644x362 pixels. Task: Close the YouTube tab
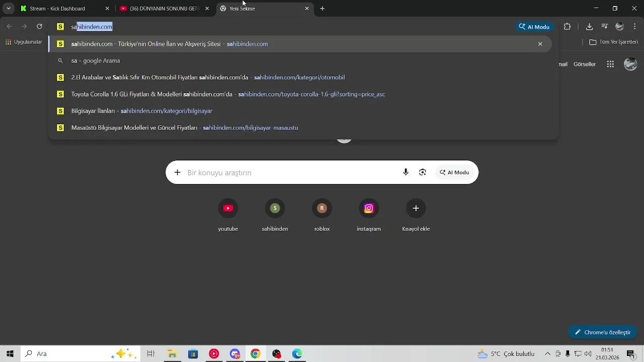[x=207, y=9]
